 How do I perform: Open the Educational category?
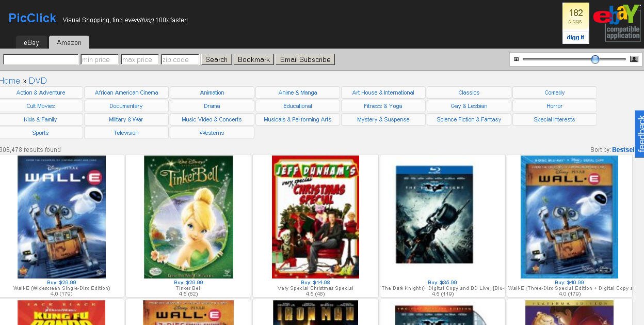click(x=298, y=106)
